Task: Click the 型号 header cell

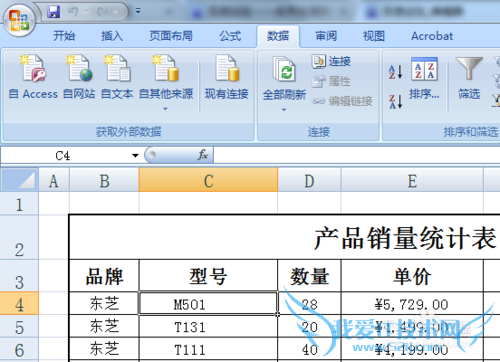Action: (x=208, y=276)
